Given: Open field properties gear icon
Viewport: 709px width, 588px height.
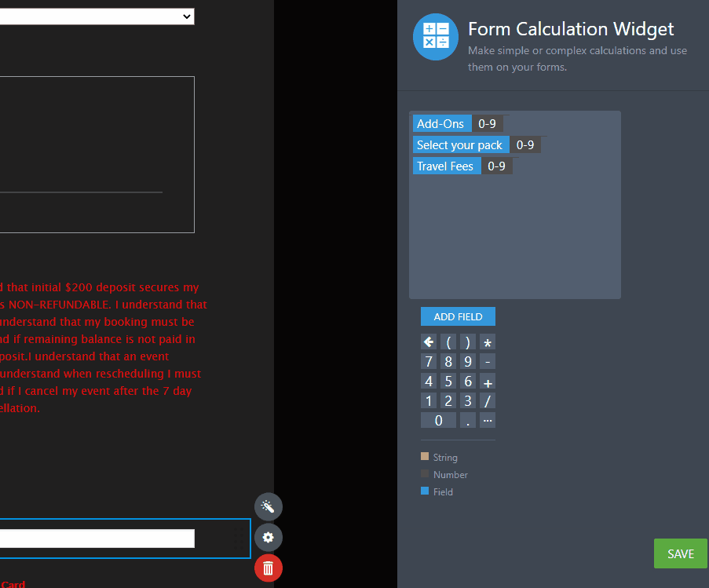Looking at the screenshot, I should tap(268, 537).
